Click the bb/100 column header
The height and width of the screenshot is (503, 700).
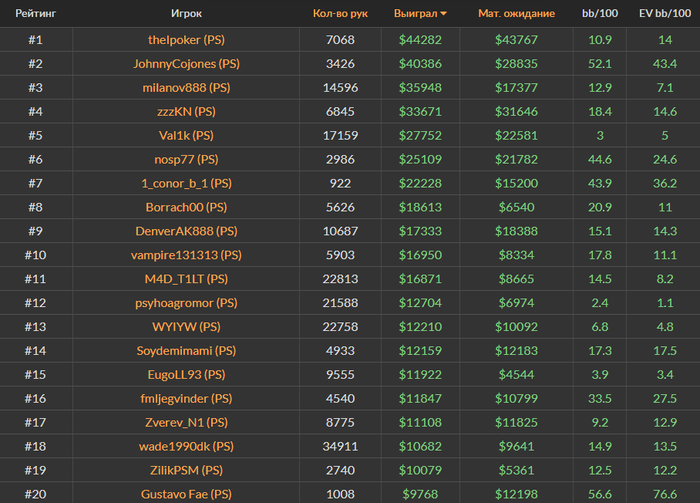pyautogui.click(x=600, y=13)
